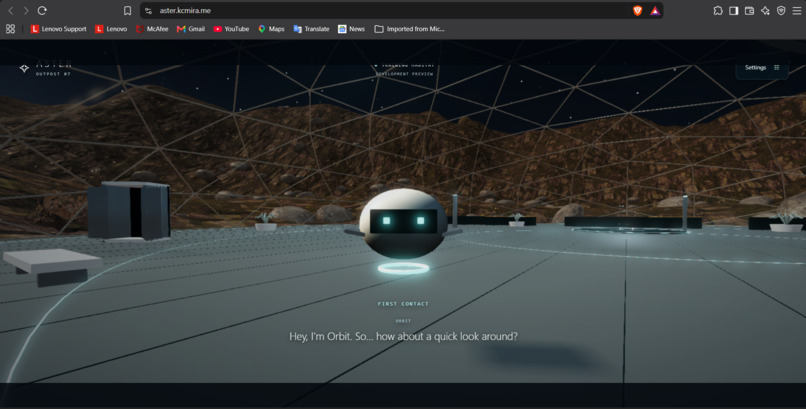Viewport: 806px width, 409px height.
Task: Open Leo AI sparkle icon
Action: coord(765,11)
